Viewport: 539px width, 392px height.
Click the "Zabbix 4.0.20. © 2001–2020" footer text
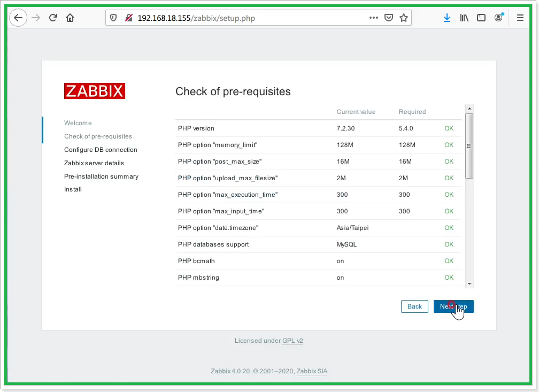point(252,371)
